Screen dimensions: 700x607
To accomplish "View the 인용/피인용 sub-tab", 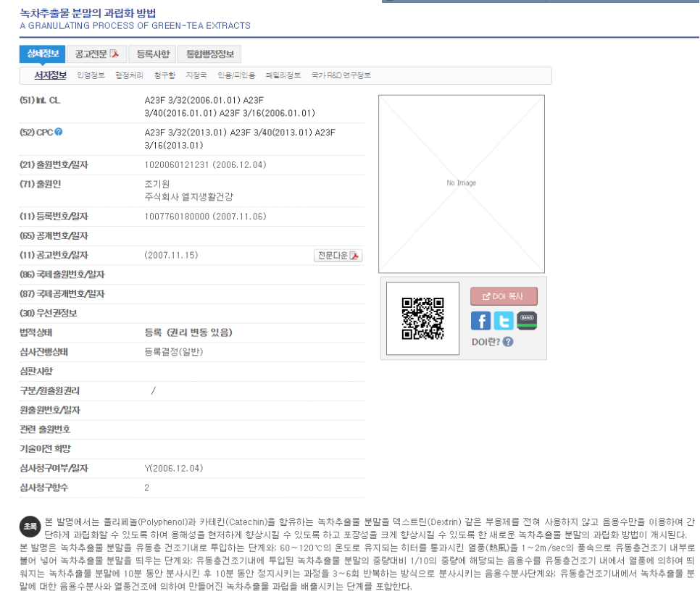I will [236, 75].
